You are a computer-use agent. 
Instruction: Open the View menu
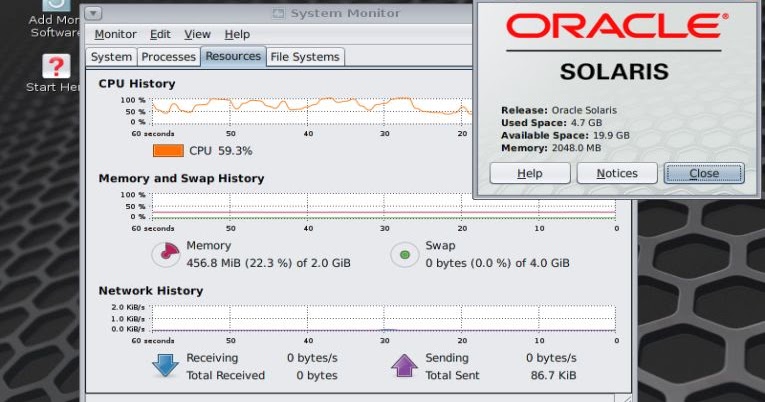coord(197,34)
